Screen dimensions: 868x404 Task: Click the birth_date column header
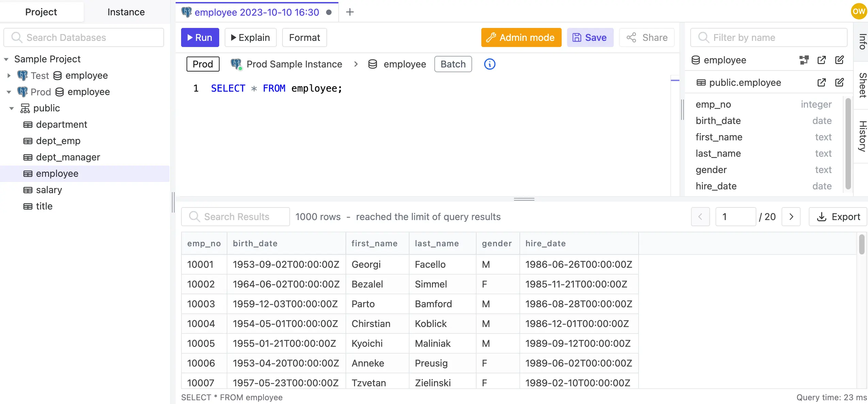point(286,244)
